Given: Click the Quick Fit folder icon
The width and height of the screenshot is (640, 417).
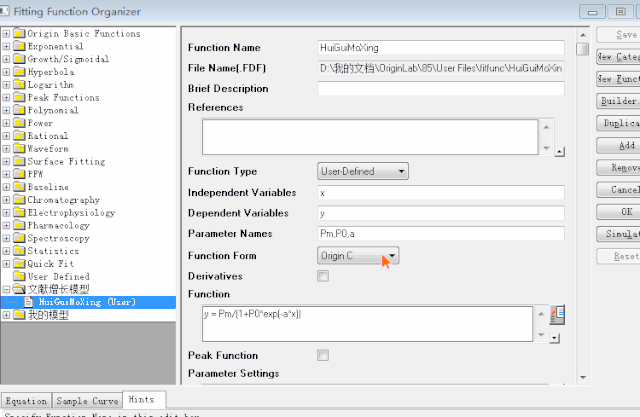Looking at the screenshot, I should (x=19, y=264).
